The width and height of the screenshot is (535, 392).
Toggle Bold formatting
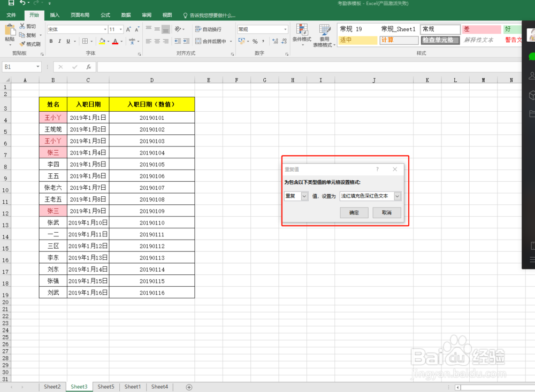pos(51,41)
